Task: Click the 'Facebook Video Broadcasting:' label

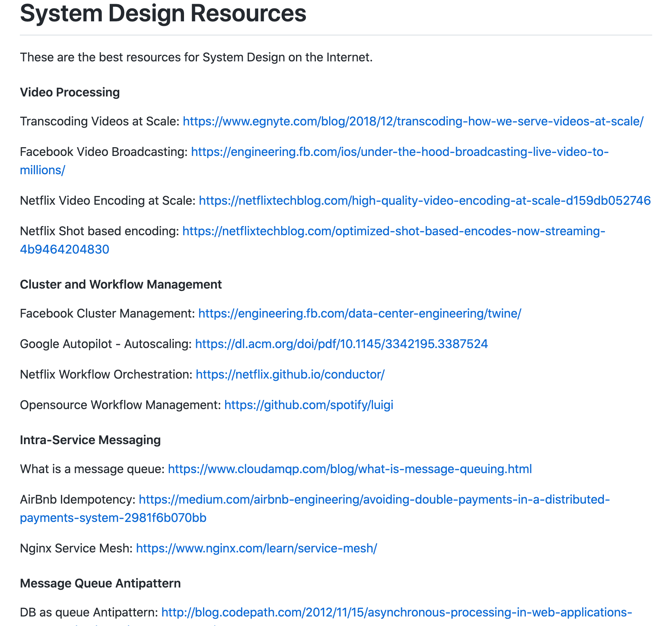Action: click(x=104, y=152)
